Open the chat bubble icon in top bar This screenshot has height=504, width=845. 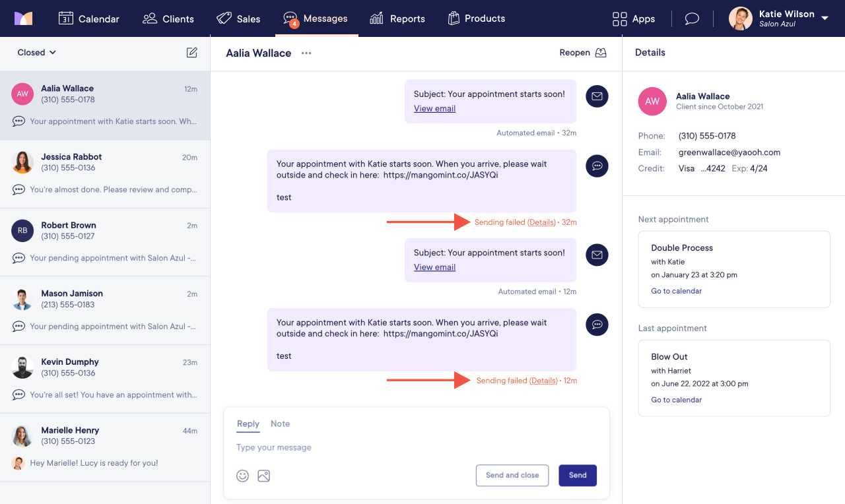(692, 18)
